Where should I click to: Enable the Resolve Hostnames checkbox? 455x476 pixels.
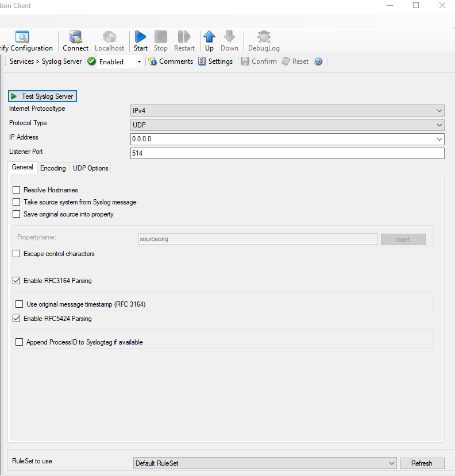click(x=17, y=190)
